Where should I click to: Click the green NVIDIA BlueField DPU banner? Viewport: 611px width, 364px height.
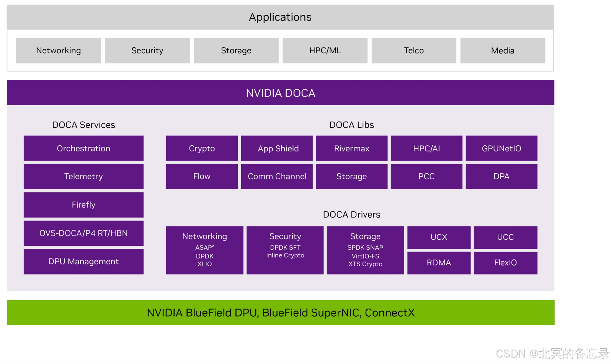coord(281,313)
